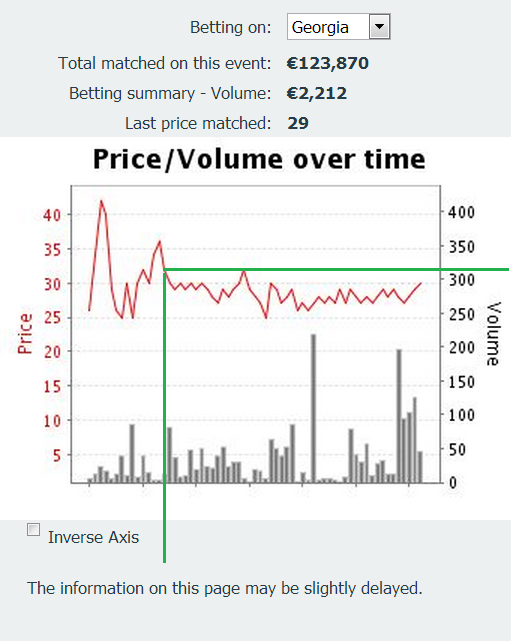Image resolution: width=511 pixels, height=641 pixels.
Task: Click the slightly delayed information notice text
Action: [x=225, y=589]
